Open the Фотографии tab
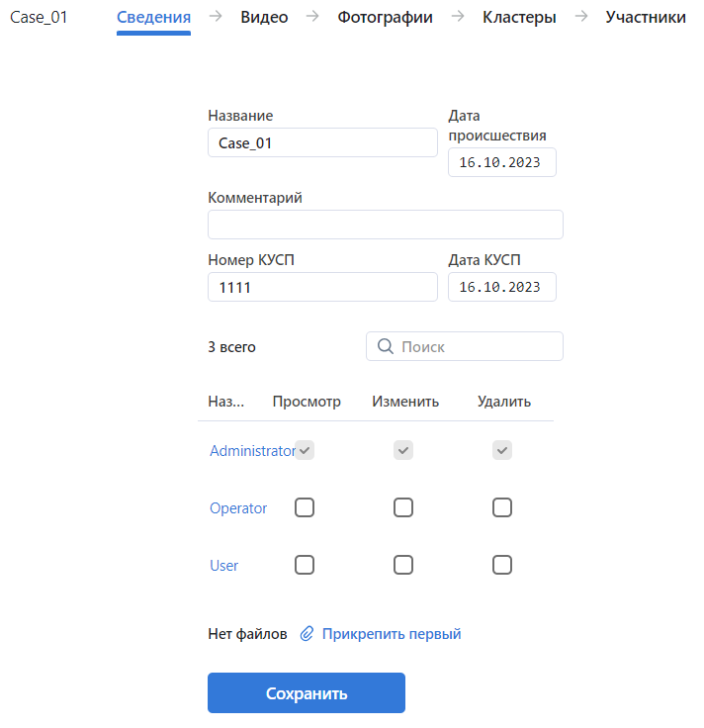704x728 pixels. pos(386,17)
